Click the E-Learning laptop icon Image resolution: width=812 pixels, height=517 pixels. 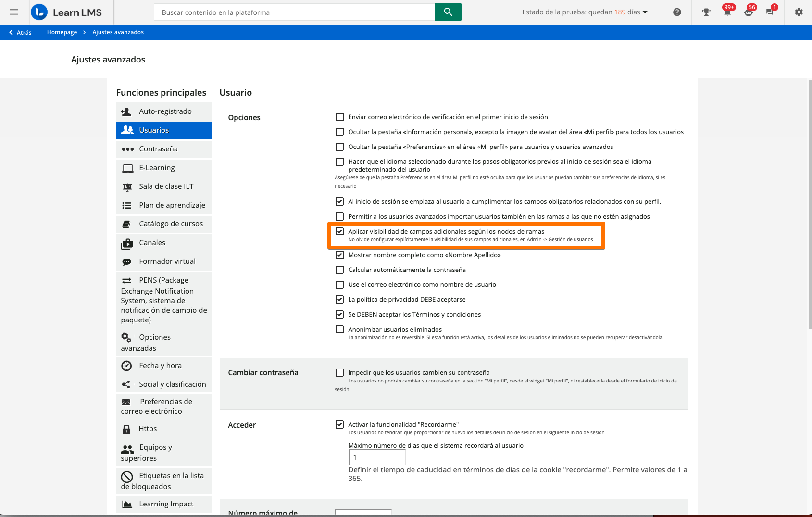(127, 168)
